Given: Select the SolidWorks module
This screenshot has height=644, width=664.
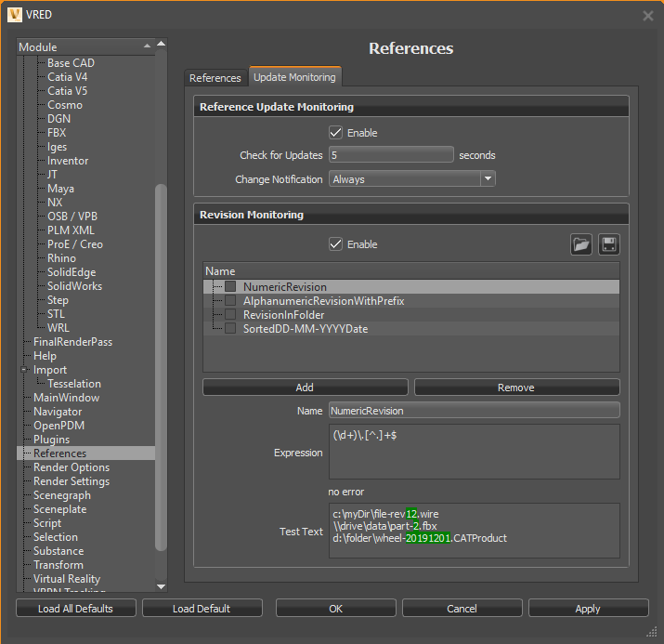Looking at the screenshot, I should 74,286.
